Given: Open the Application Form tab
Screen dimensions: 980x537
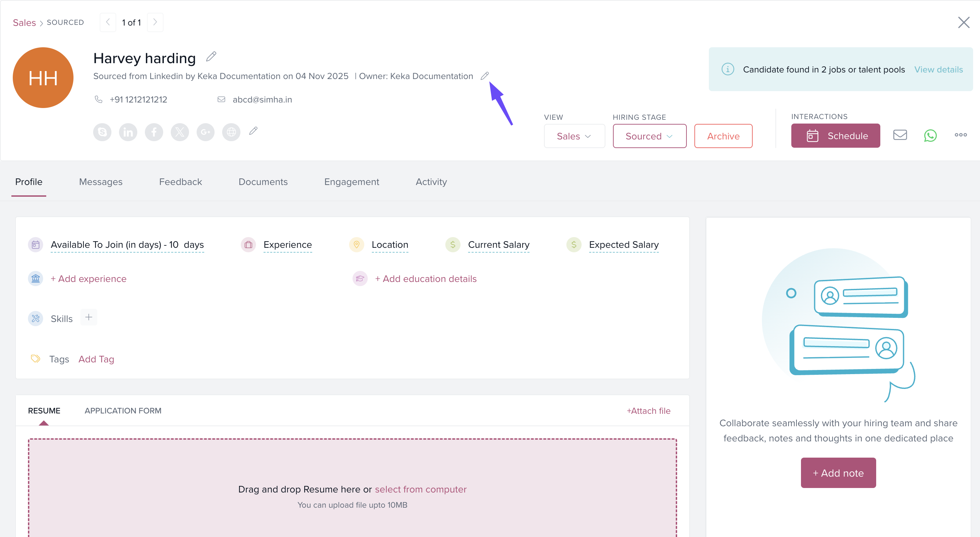Looking at the screenshot, I should [123, 411].
